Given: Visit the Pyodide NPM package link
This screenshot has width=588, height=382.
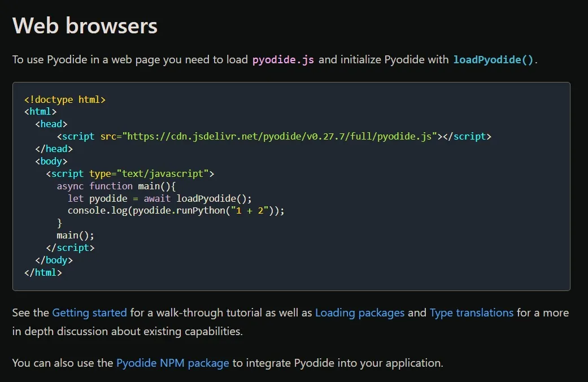Looking at the screenshot, I should [172, 363].
